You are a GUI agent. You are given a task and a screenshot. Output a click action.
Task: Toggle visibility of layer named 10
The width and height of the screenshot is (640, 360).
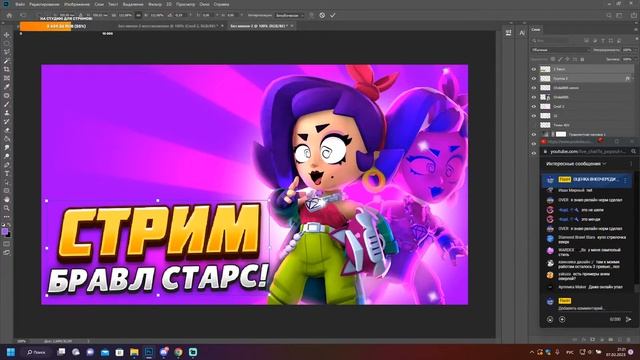[533, 116]
